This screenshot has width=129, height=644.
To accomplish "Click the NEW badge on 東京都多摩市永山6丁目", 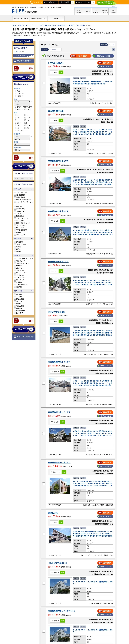I will [62, 171].
